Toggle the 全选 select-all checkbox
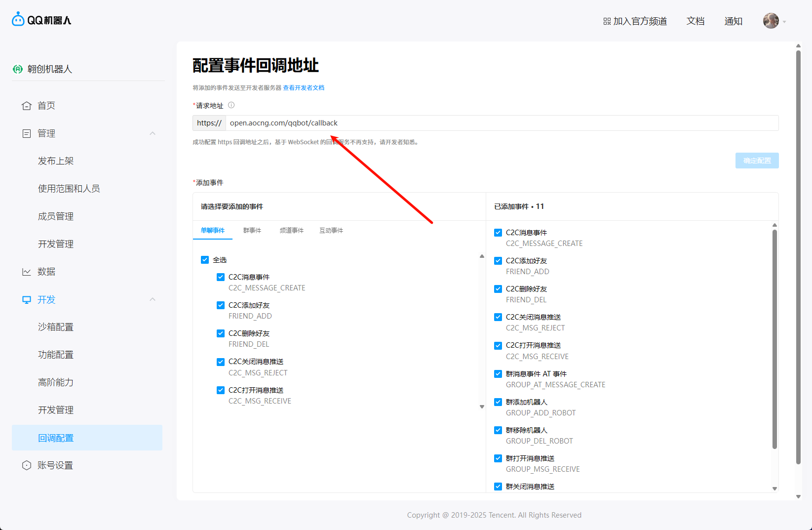Screen dimensions: 812x530 [x=205, y=260]
